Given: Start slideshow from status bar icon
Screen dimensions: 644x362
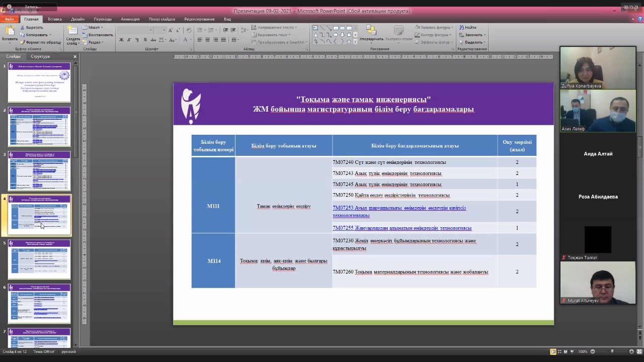Looking at the screenshot, I should click(573, 351).
